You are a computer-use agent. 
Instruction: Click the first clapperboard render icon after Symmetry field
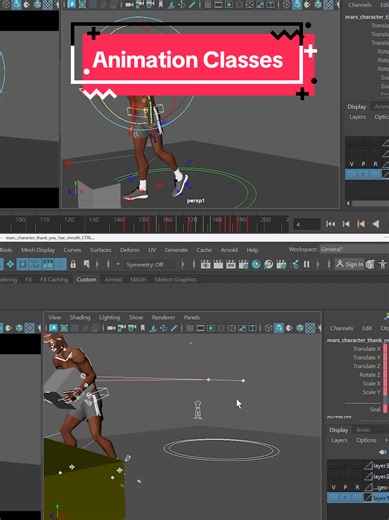[x=205, y=265]
